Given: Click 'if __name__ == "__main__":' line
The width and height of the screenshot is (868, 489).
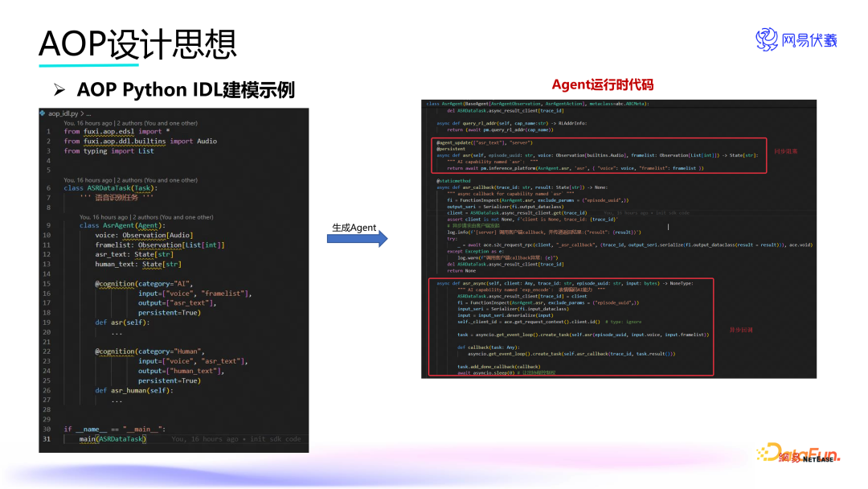Looking at the screenshot, I should (x=115, y=429).
